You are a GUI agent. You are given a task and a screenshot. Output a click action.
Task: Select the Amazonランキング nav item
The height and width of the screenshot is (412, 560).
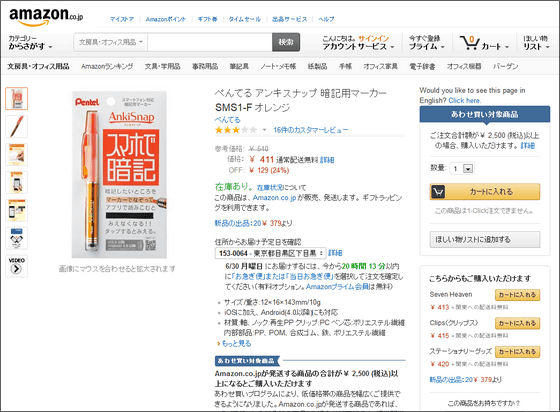click(x=107, y=66)
